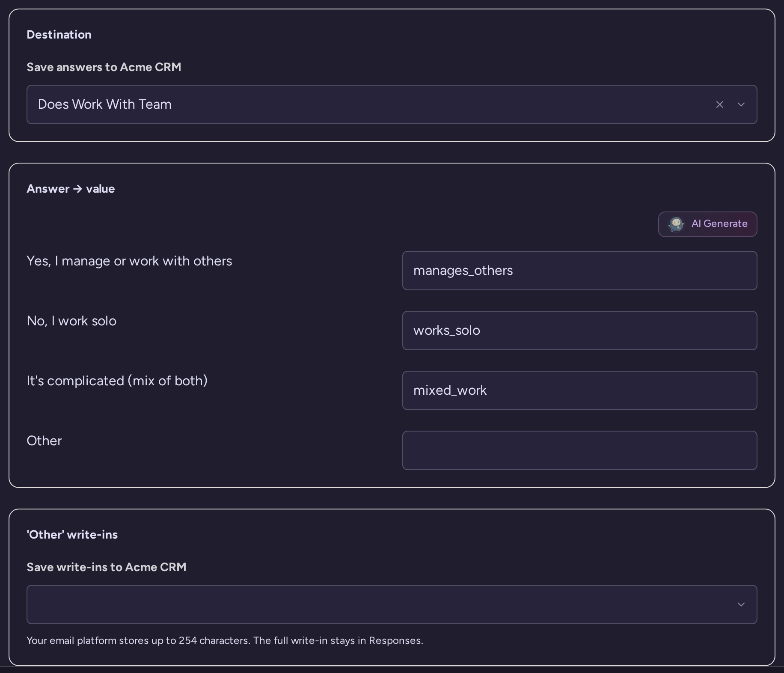Click the 'Save answers to Acme CRM' label
Image resolution: width=784 pixels, height=673 pixels.
104,67
